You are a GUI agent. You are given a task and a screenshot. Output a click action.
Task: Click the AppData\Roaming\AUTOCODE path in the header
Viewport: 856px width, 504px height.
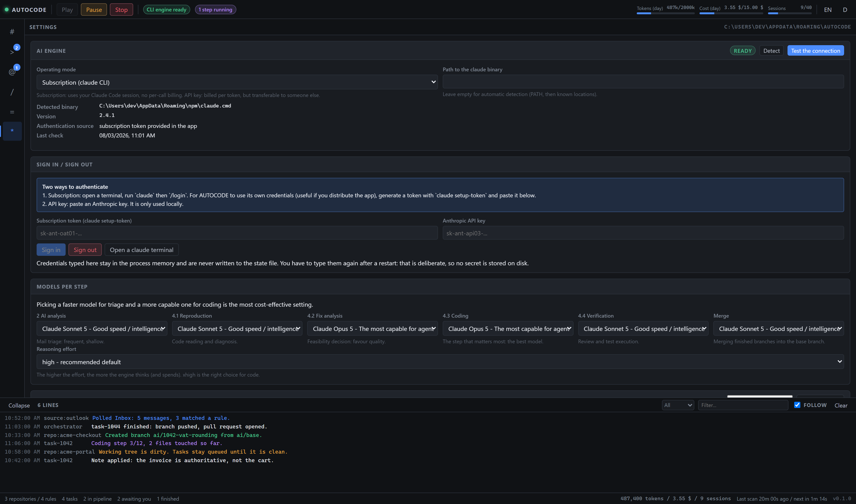click(787, 27)
